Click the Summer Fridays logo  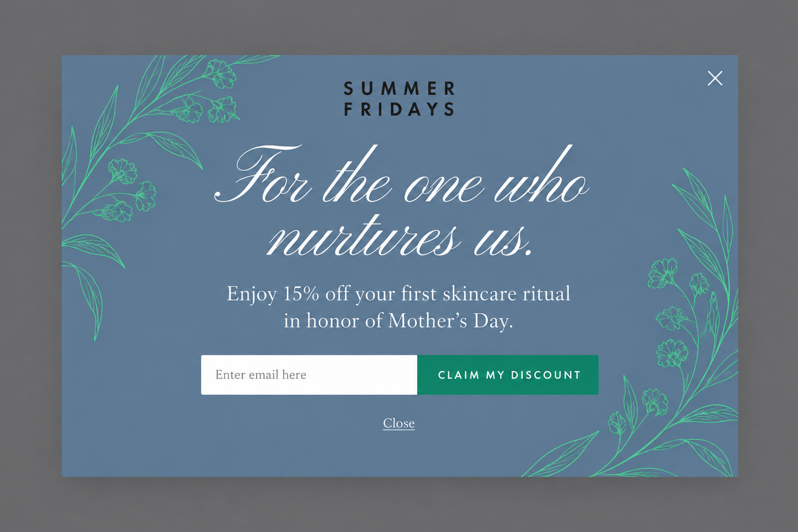click(399, 99)
